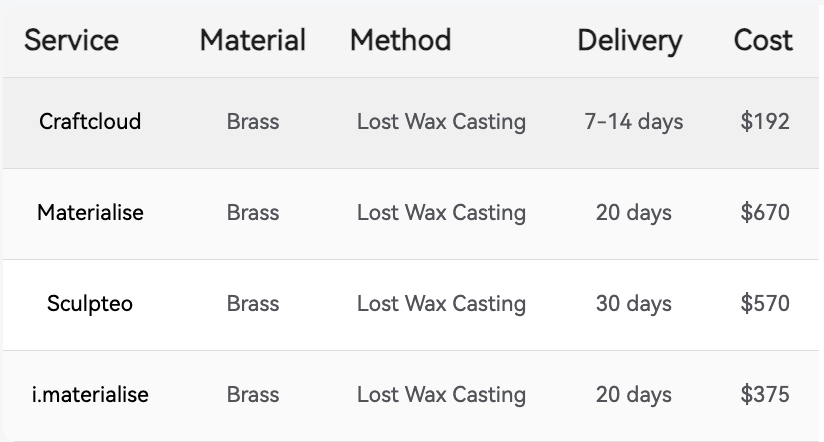Viewport: 824px width, 442px height.
Task: Select the Materialise service name
Action: coord(90,212)
